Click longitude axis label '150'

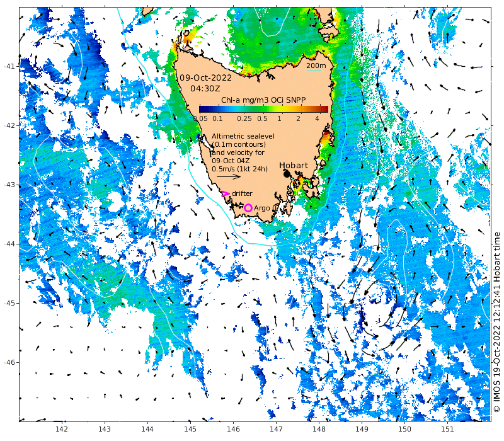(x=404, y=429)
